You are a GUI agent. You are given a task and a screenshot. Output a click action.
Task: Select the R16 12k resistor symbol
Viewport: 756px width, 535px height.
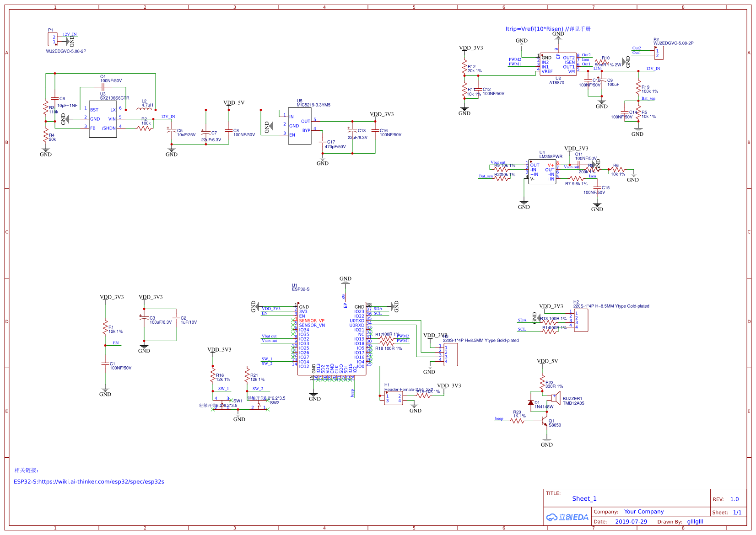tap(213, 375)
